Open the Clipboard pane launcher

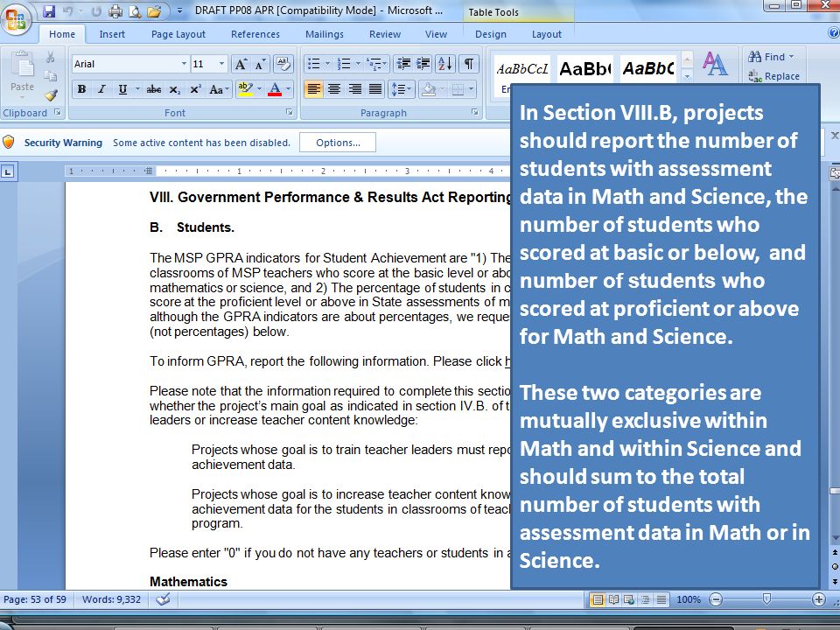(58, 113)
